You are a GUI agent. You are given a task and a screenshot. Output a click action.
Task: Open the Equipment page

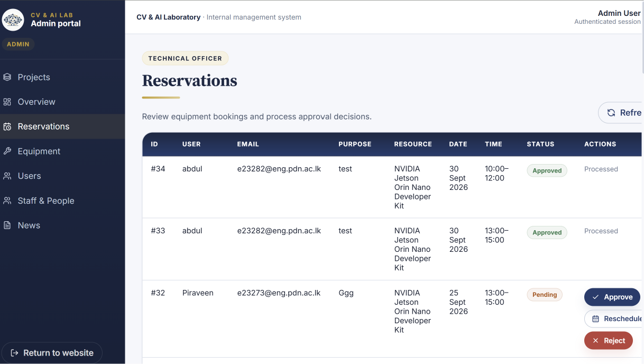coord(62,151)
